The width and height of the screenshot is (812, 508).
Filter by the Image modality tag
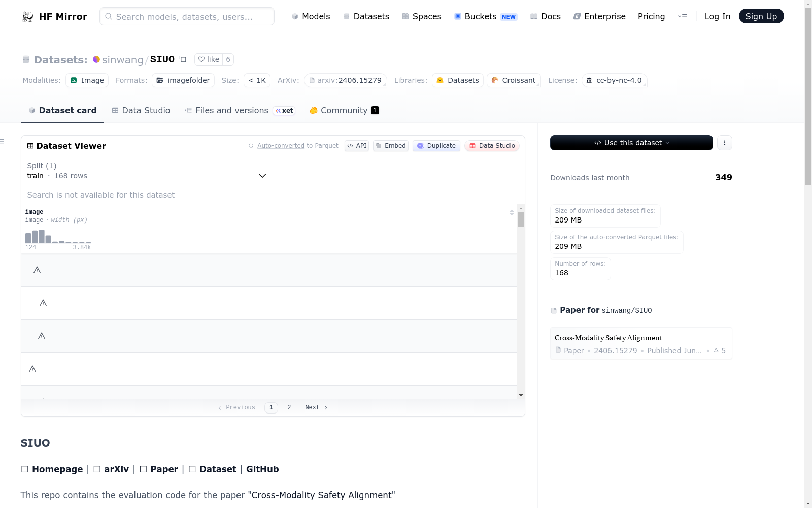87,80
